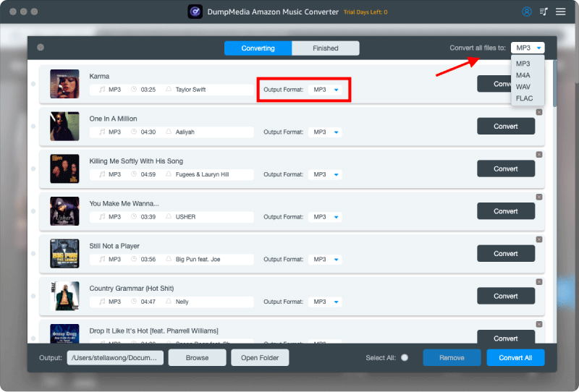579x392 pixels.
Task: Open Country Grammar Output Format dropdown
Action: 325,302
